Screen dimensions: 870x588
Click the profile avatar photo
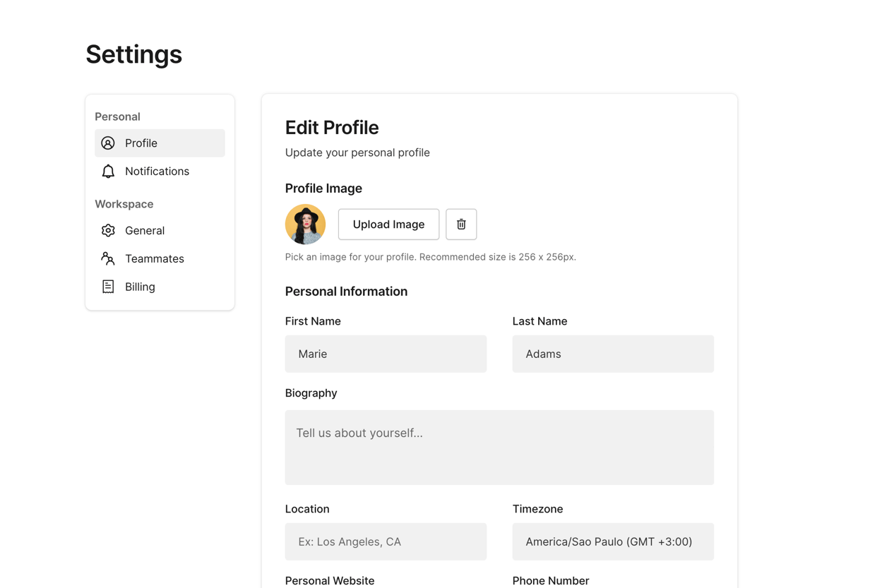305,224
